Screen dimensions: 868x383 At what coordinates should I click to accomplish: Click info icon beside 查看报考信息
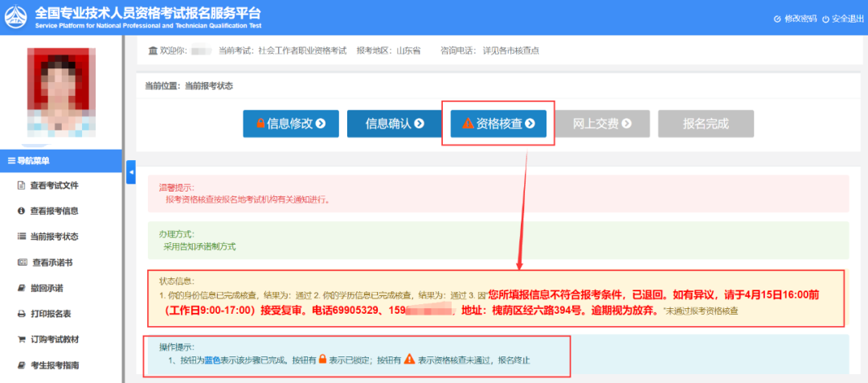click(22, 211)
